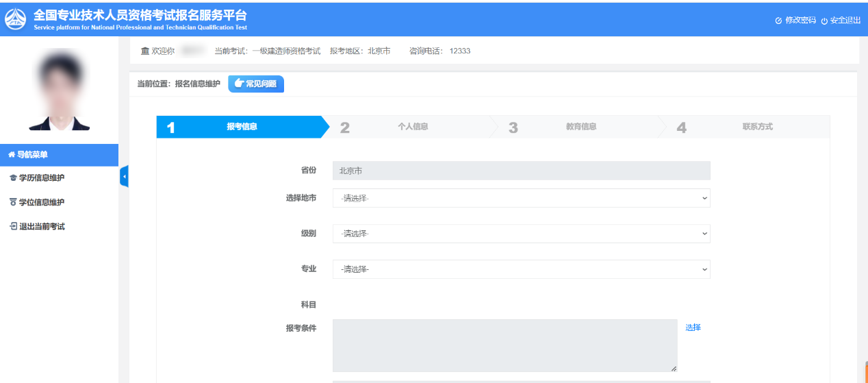Click step 1 报考信息 tab

tap(242, 127)
